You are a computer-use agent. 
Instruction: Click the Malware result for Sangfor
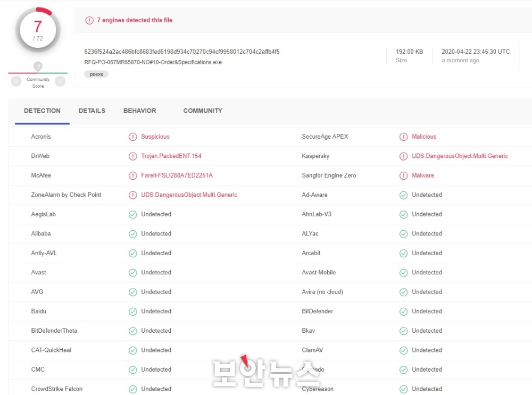[423, 175]
